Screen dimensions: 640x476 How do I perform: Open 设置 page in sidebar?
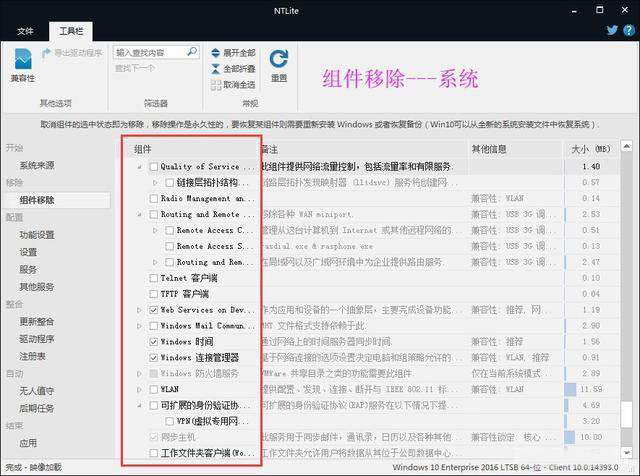(x=28, y=252)
